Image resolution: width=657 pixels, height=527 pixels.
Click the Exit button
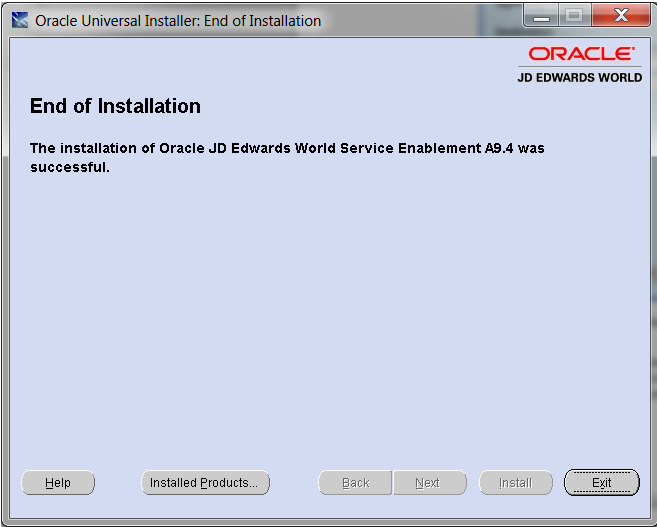tap(601, 482)
